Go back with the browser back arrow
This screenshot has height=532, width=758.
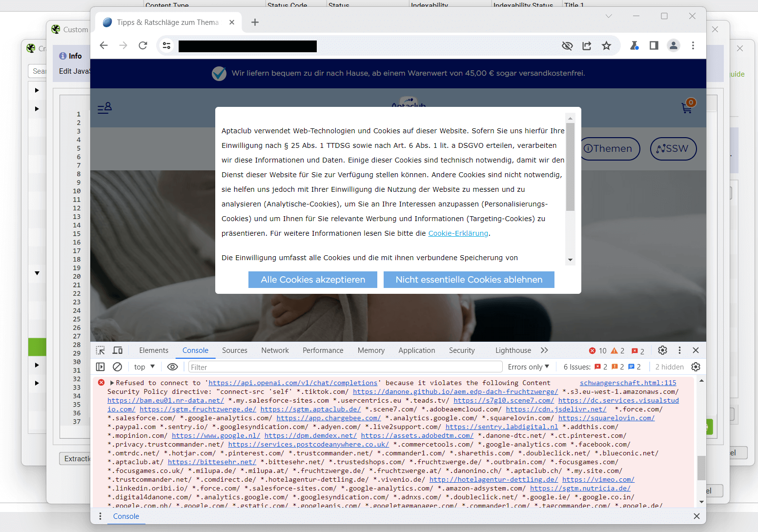click(x=103, y=45)
